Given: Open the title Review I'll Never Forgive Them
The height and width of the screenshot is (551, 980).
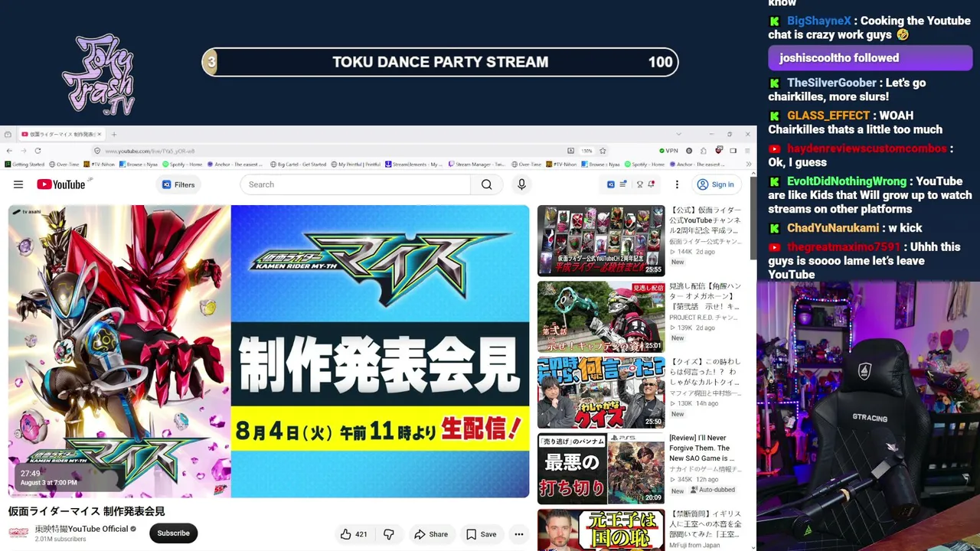Looking at the screenshot, I should pos(702,448).
